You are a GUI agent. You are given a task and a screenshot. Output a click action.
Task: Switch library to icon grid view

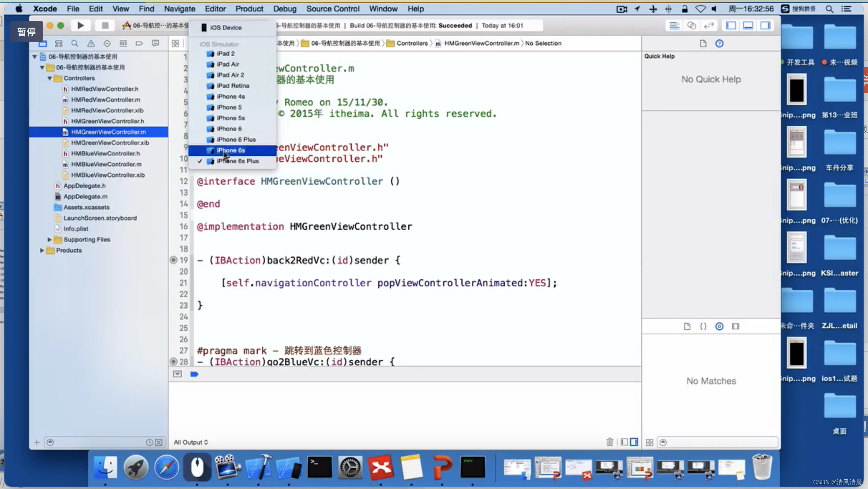[650, 442]
